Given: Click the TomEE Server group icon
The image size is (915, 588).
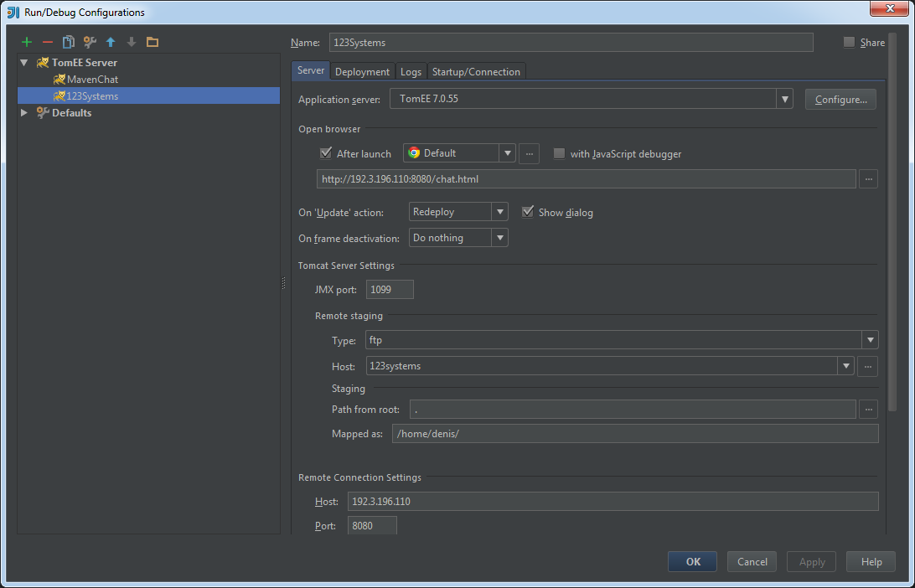Looking at the screenshot, I should coord(42,63).
